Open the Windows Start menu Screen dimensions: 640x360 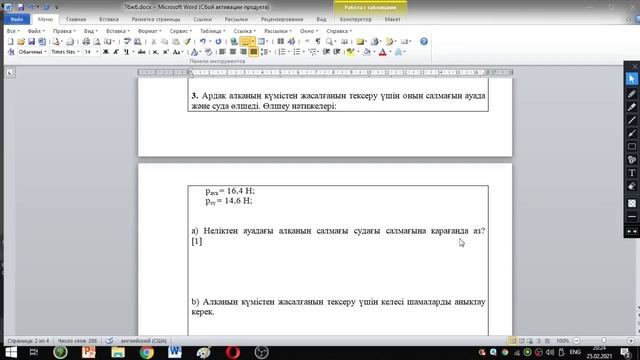[11, 352]
